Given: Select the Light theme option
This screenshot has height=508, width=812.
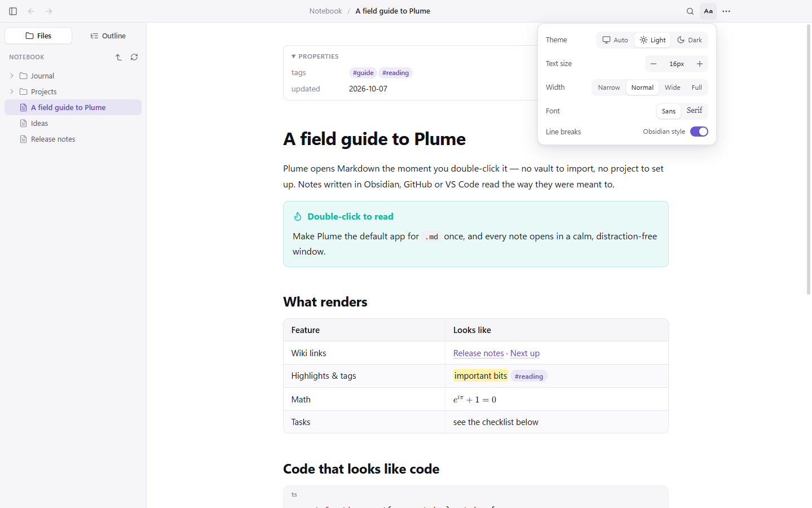Looking at the screenshot, I should (x=652, y=40).
